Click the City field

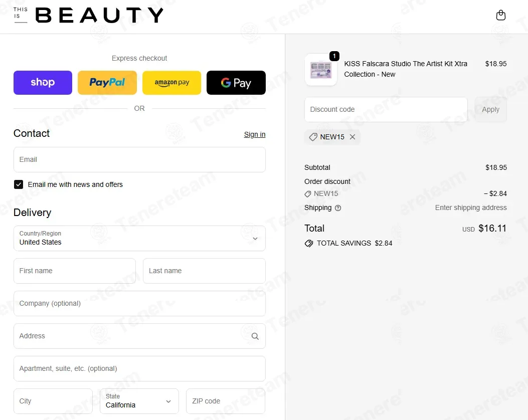point(53,401)
